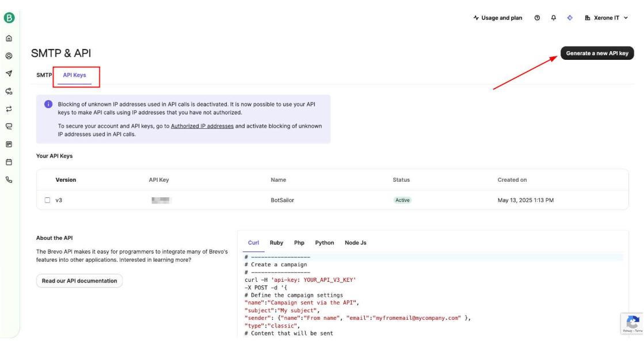
Task: Click the Active status badge
Action: click(402, 200)
